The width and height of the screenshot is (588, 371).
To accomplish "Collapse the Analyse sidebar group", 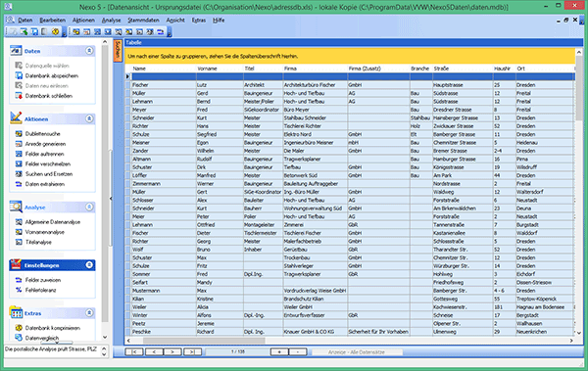I will (89, 207).
